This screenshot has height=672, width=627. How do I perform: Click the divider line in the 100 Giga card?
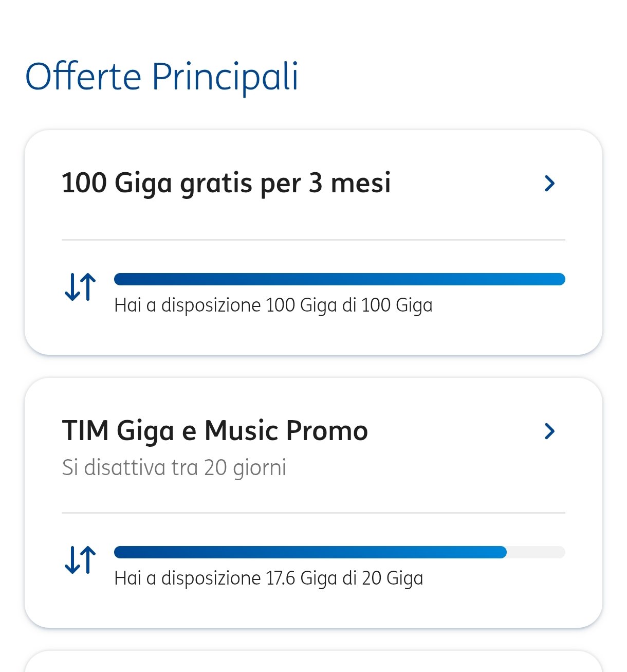[314, 240]
